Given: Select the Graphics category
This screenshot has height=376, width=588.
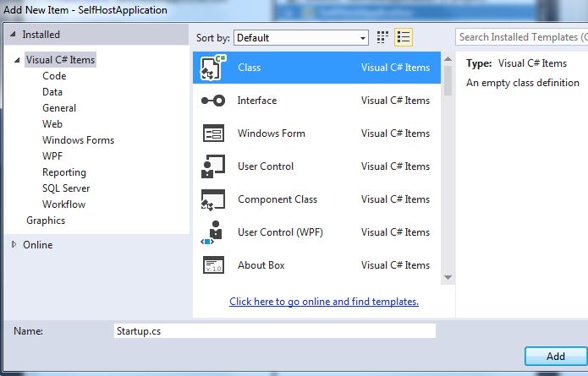Looking at the screenshot, I should point(46,221).
